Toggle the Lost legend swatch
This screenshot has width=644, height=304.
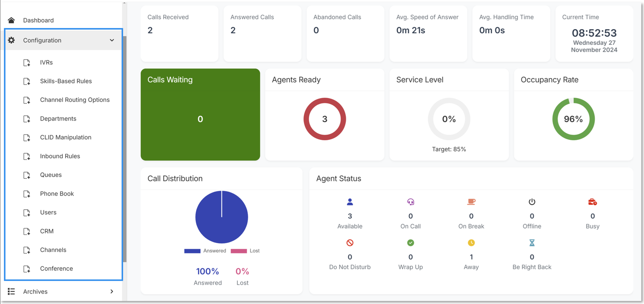(239, 251)
